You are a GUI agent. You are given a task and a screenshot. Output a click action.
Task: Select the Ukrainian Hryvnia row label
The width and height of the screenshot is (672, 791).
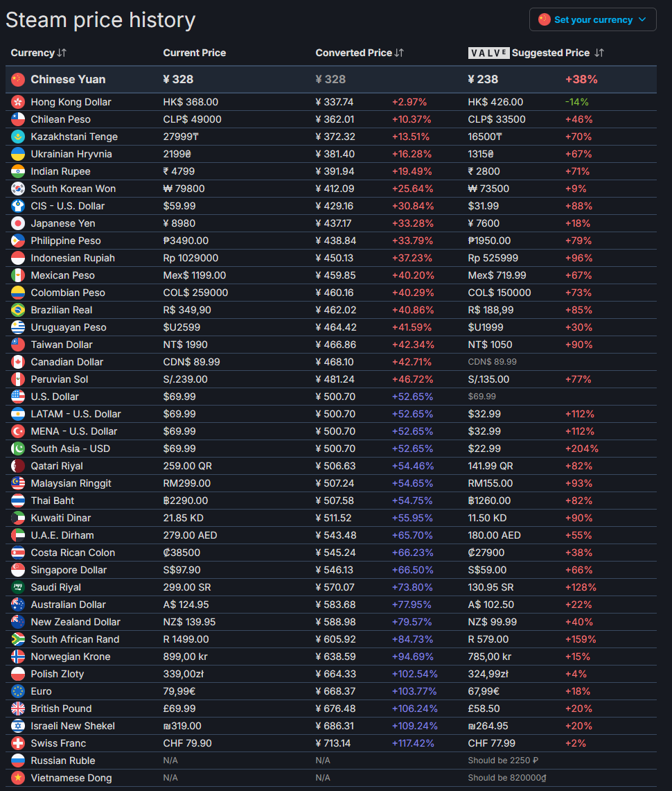coord(71,154)
